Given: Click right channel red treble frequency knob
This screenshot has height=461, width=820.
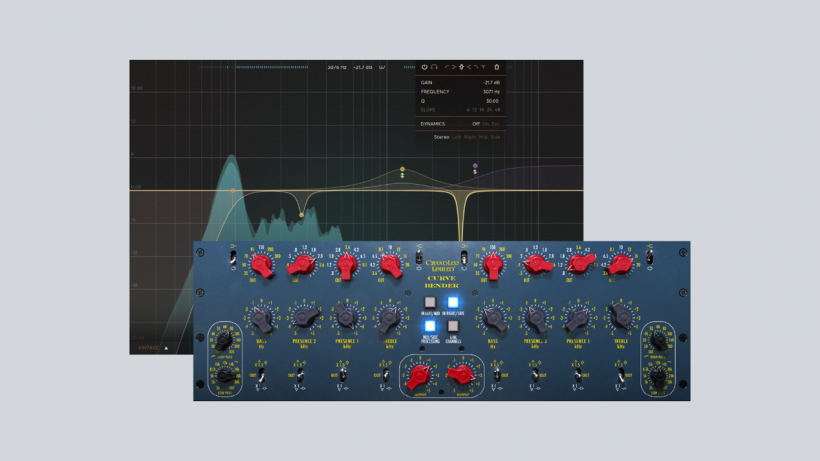Looking at the screenshot, I should pos(621,265).
